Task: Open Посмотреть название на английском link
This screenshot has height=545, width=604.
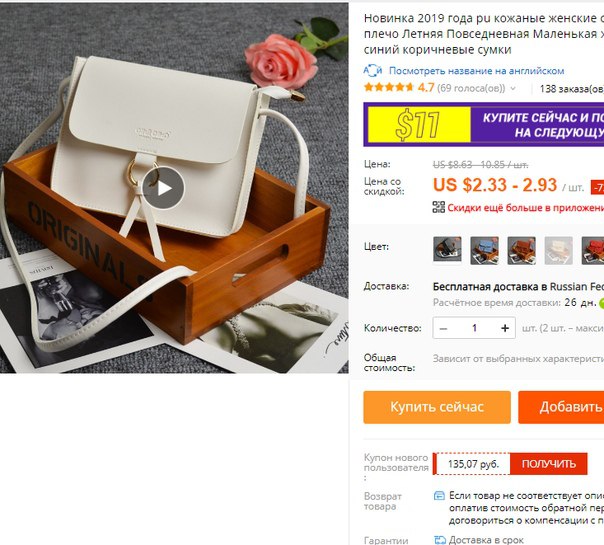Action: [x=476, y=71]
